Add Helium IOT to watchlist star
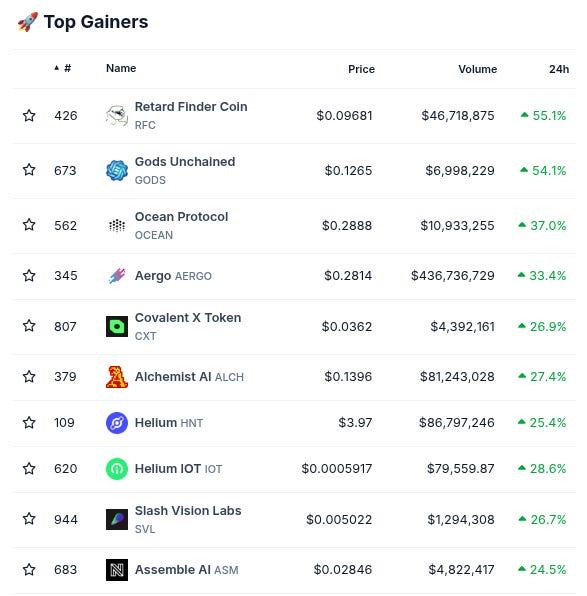Screen dimensions: 587x596 click(x=29, y=468)
